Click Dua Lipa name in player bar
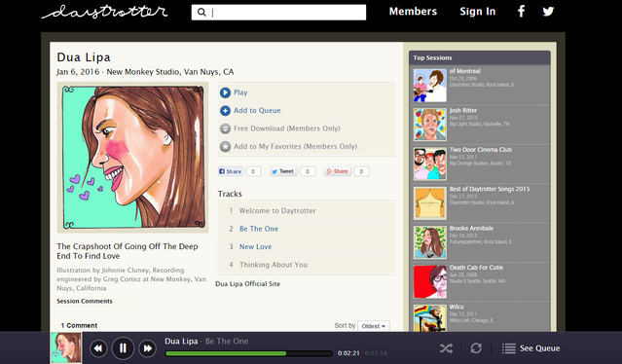 [181, 341]
